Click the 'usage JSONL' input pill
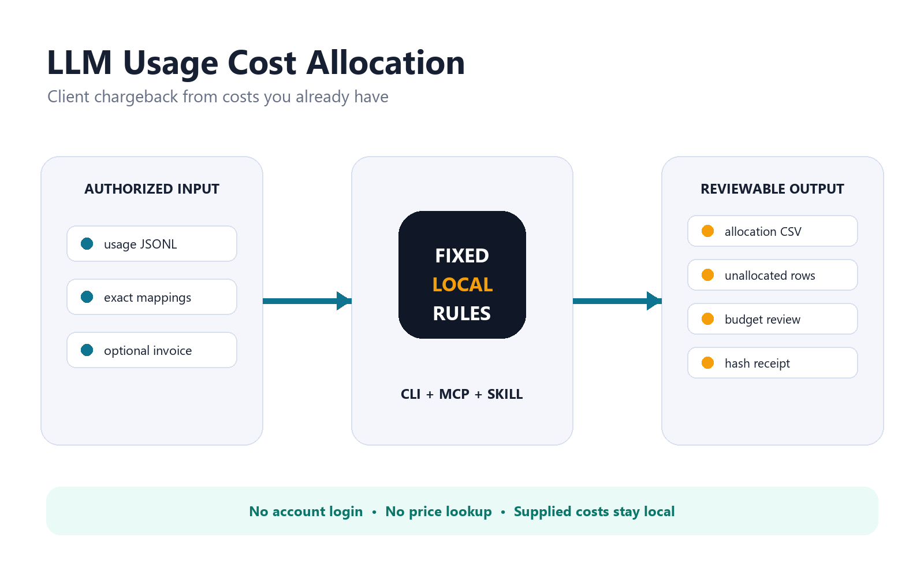The width and height of the screenshot is (924, 578). pos(152,244)
